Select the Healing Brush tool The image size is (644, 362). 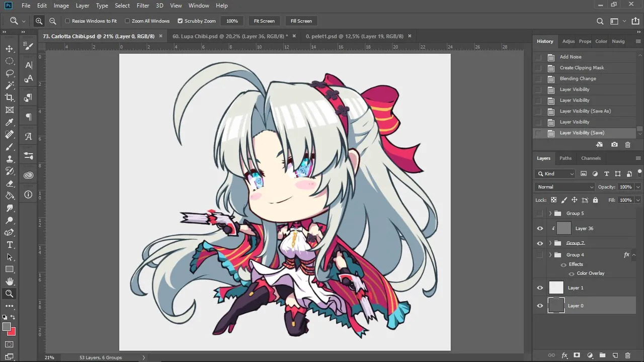coord(10,135)
